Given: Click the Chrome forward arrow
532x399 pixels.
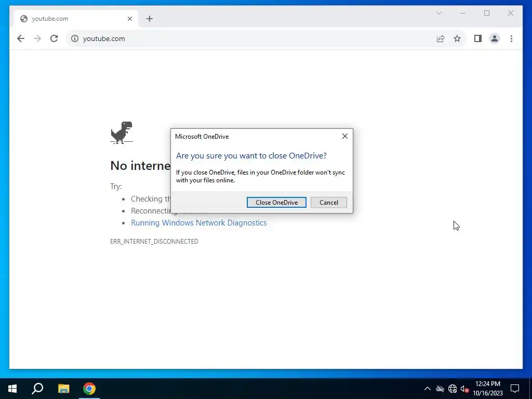Looking at the screenshot, I should tap(37, 38).
